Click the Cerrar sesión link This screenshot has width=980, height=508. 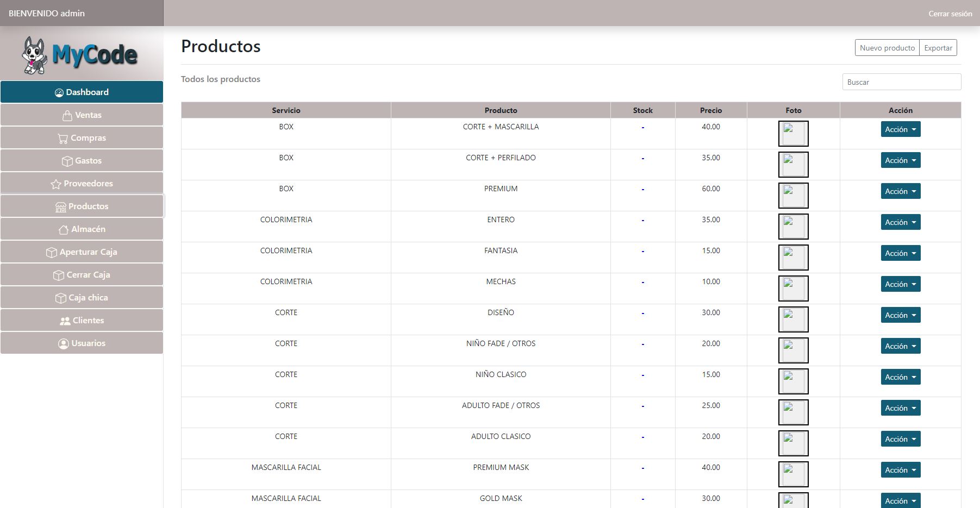(950, 14)
